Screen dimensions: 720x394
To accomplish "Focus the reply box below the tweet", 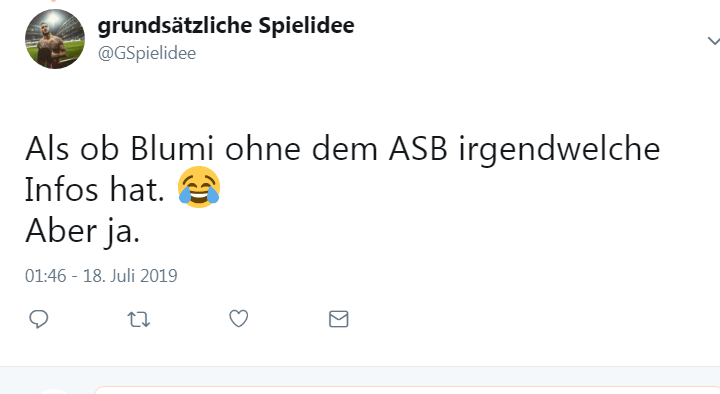I will tap(407, 390).
